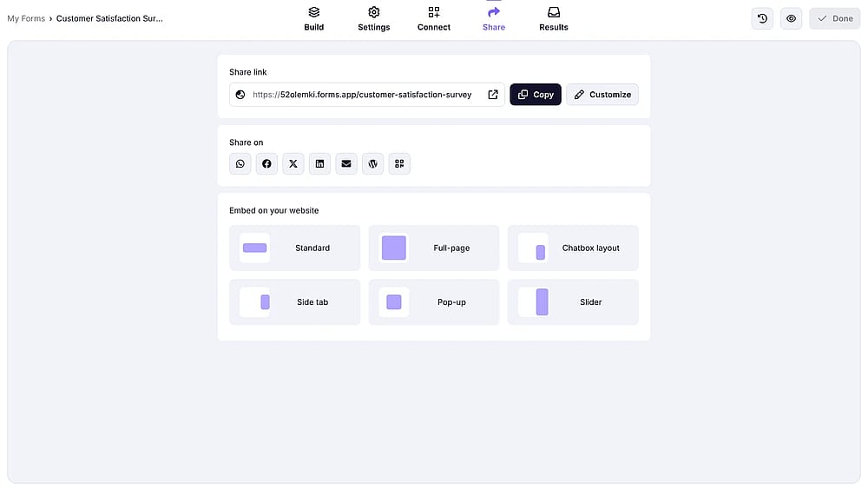868x490 pixels.
Task: Share form on X (Twitter)
Action: pos(293,164)
